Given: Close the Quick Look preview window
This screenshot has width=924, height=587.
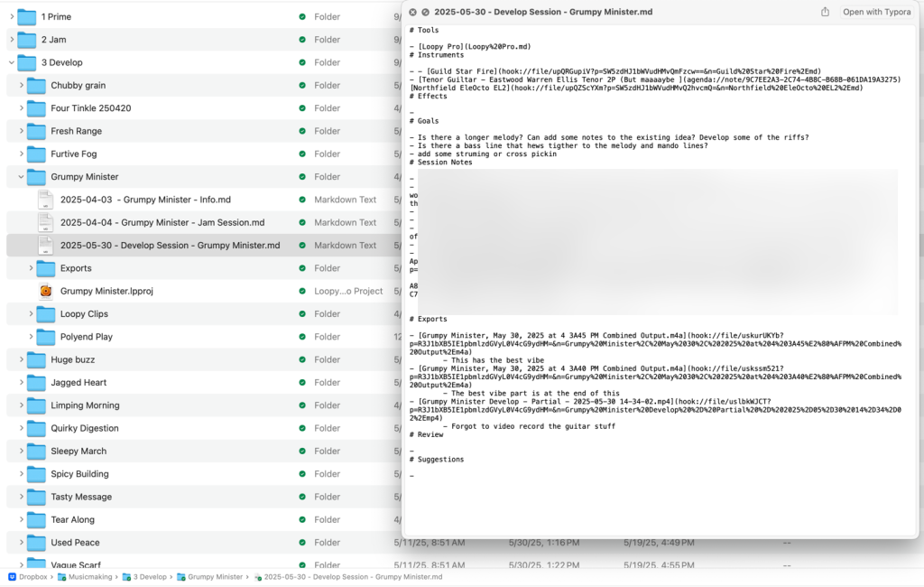Looking at the screenshot, I should (412, 13).
